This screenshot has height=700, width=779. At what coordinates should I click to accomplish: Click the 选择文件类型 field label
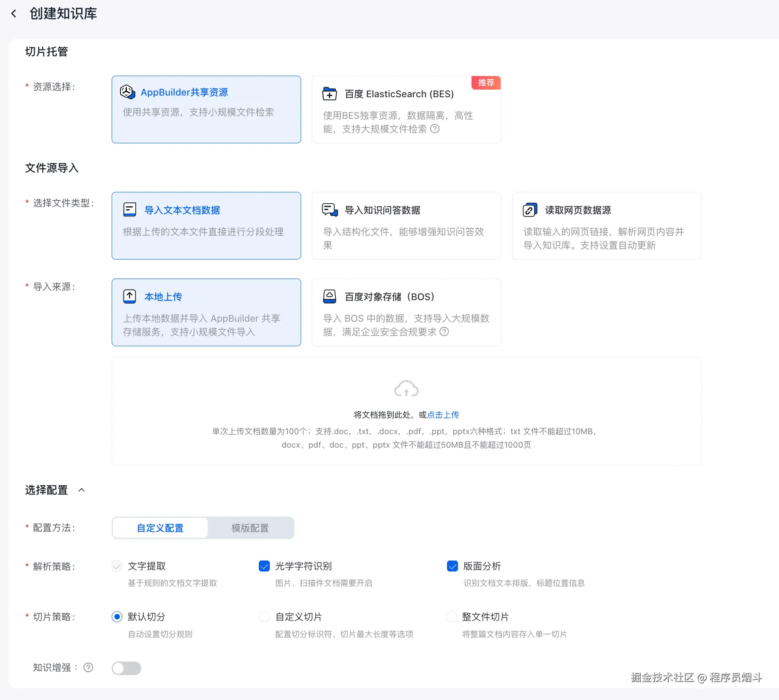coord(63,203)
